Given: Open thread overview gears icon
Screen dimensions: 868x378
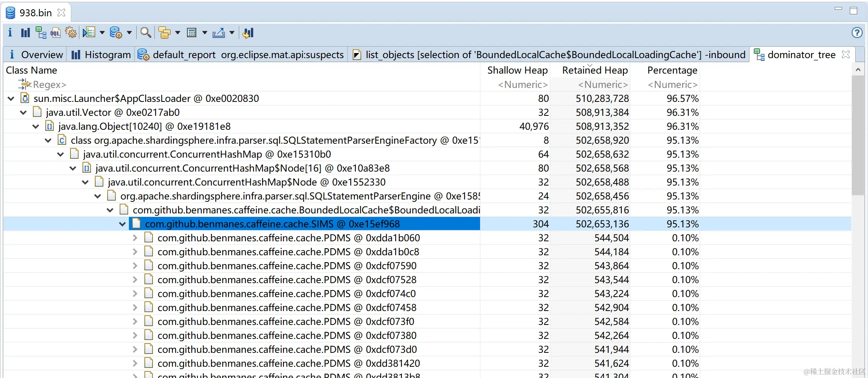Looking at the screenshot, I should tap(71, 33).
